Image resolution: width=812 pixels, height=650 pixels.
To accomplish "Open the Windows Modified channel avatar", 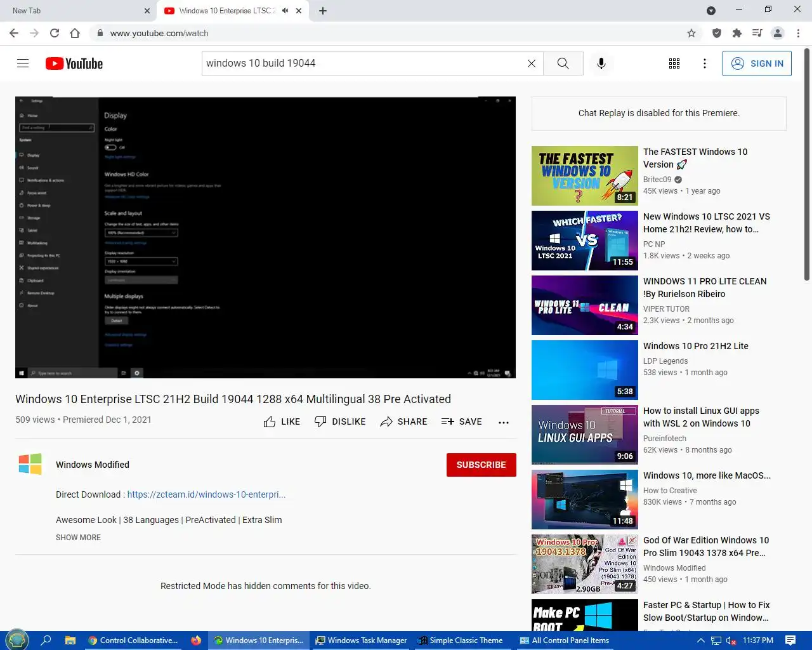I will pyautogui.click(x=30, y=465).
